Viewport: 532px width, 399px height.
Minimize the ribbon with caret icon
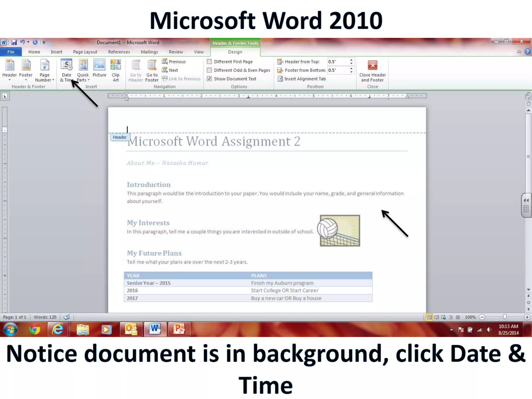point(519,52)
